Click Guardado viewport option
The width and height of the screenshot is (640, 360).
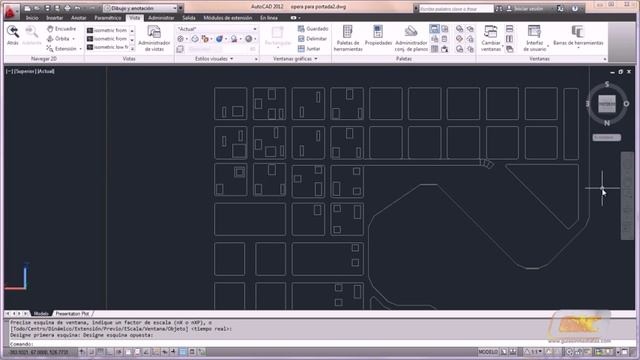[313, 29]
